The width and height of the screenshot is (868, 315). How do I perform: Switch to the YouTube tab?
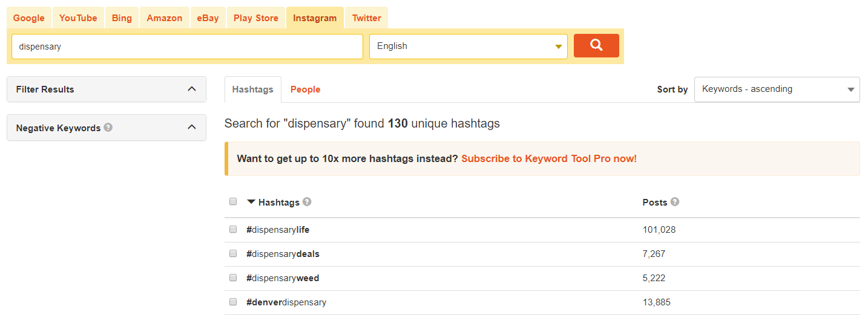tap(78, 18)
